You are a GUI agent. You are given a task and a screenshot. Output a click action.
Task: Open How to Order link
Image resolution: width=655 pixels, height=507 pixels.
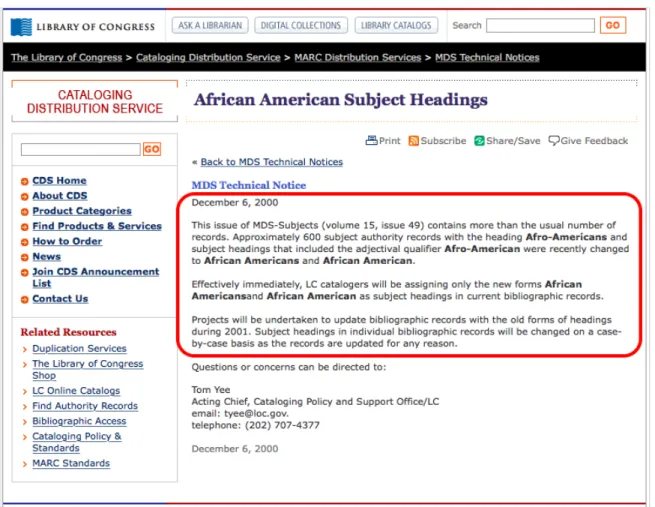click(x=67, y=241)
